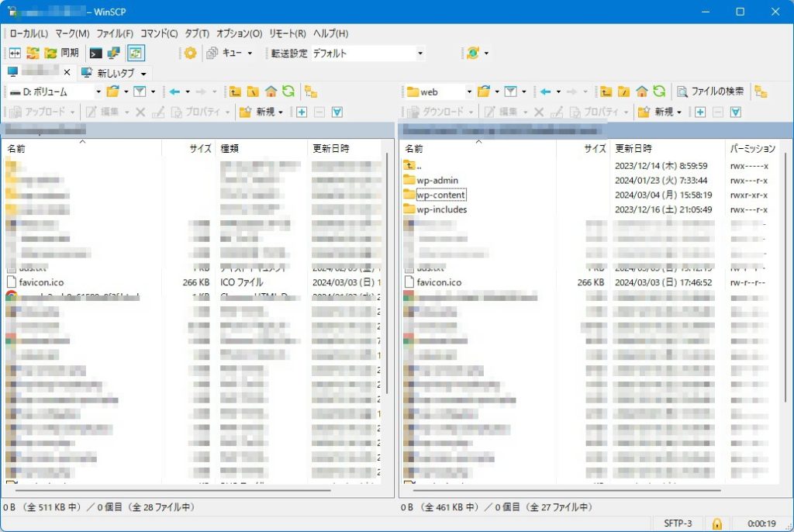This screenshot has width=794, height=532.
Task: Click the Preferences gear icon
Action: tap(190, 54)
